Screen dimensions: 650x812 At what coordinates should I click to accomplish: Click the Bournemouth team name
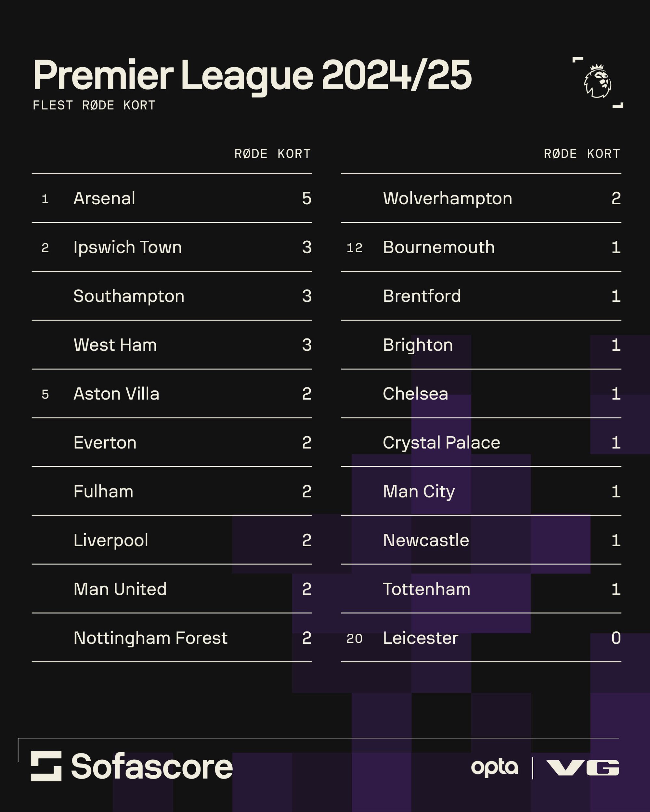(439, 247)
